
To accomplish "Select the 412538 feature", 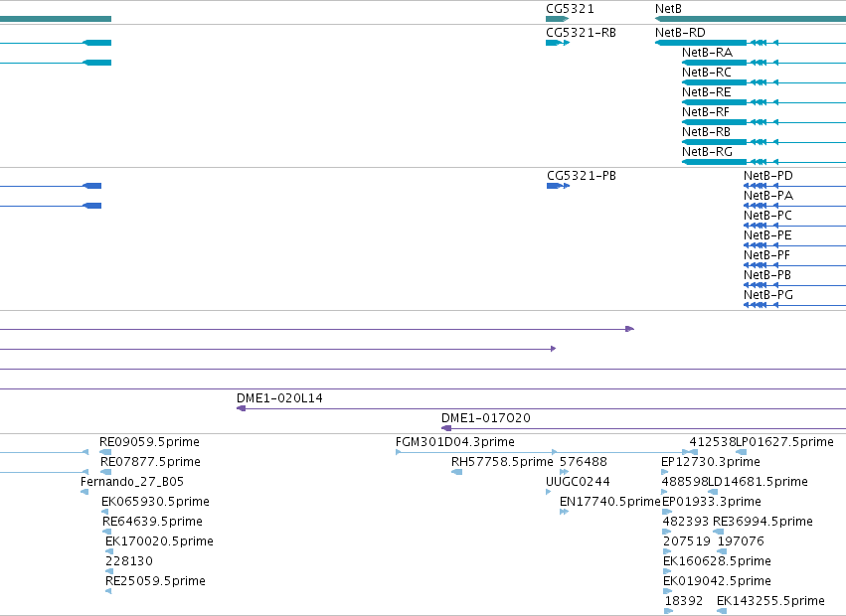I will 694,452.
